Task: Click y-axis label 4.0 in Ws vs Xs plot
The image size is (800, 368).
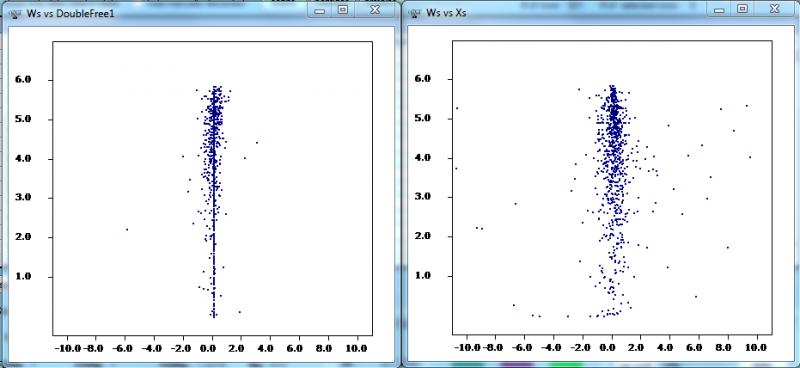Action: coord(422,158)
